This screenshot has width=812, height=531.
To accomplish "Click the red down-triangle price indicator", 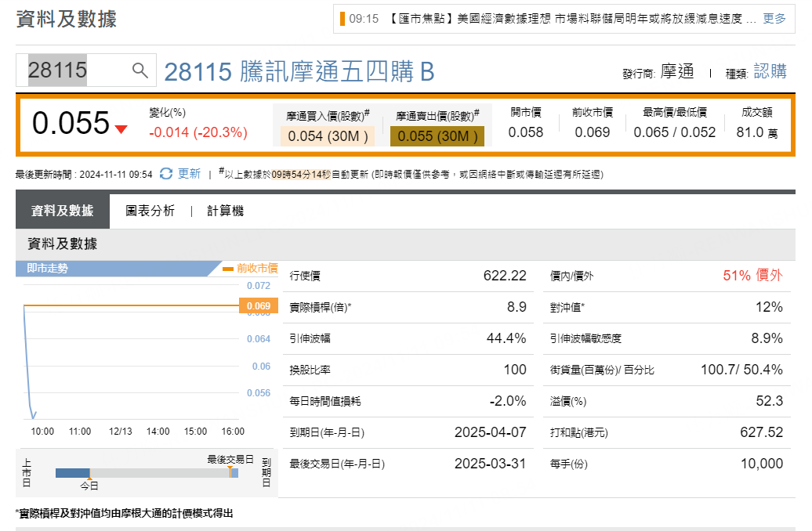I will (x=121, y=129).
